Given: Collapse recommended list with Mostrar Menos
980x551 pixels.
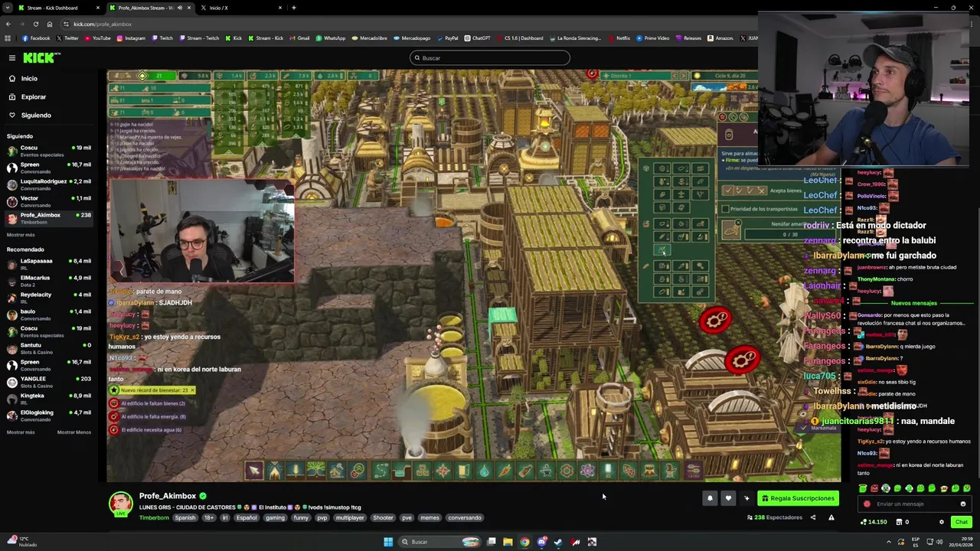Looking at the screenshot, I should [x=74, y=432].
